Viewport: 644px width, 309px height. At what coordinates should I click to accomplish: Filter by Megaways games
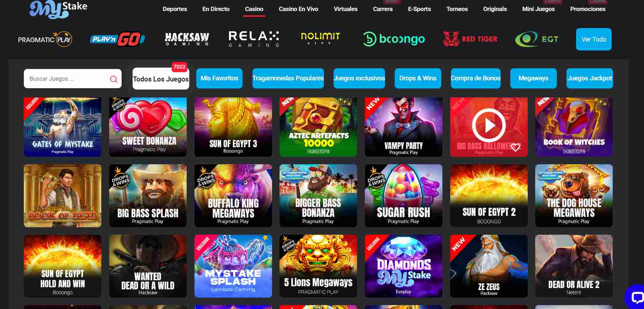533,78
